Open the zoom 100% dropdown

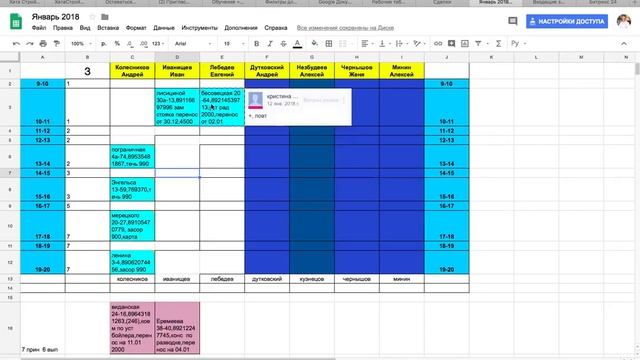[82, 43]
